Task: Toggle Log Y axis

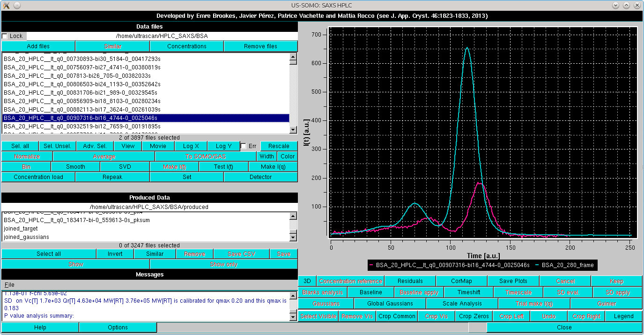Action: point(223,146)
